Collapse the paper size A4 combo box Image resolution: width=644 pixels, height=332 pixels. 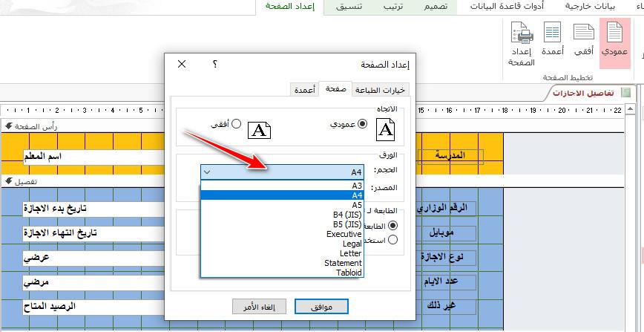pyautogui.click(x=207, y=172)
